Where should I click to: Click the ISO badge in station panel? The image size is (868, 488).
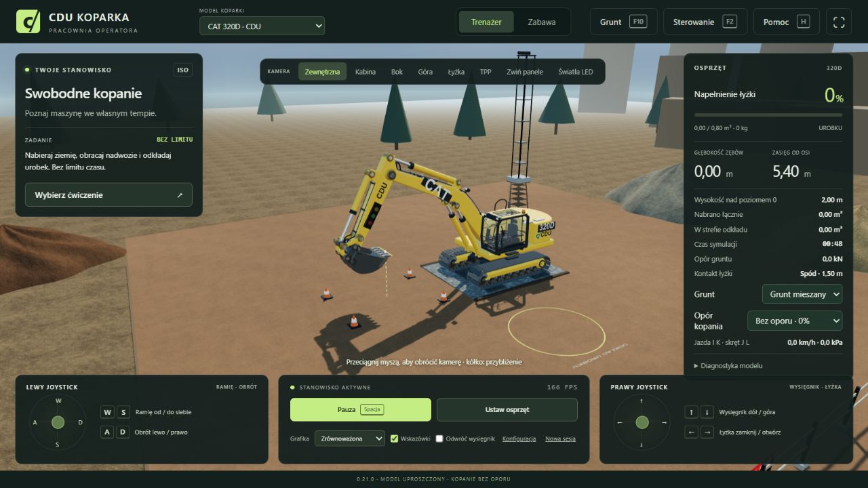(183, 70)
